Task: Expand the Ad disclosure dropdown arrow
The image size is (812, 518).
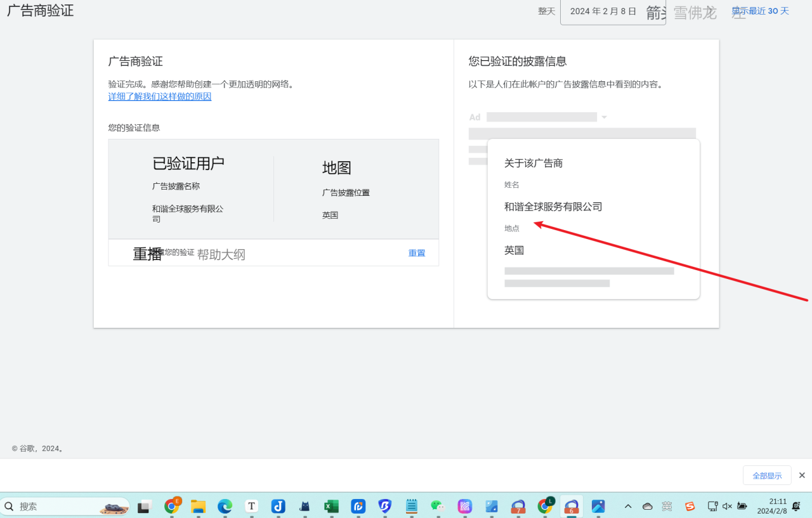Action: [604, 117]
